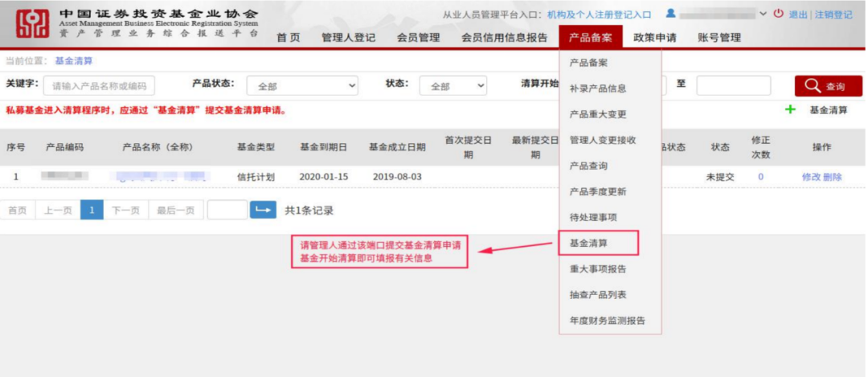Click the 退出 link
Screen dimensions: 868x377
point(798,15)
